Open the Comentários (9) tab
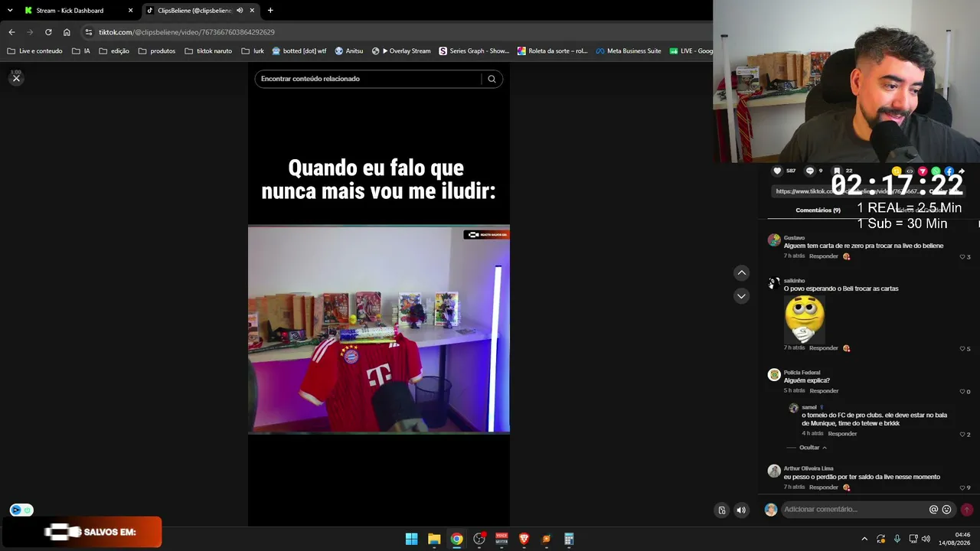This screenshot has width=980, height=551. 818,210
